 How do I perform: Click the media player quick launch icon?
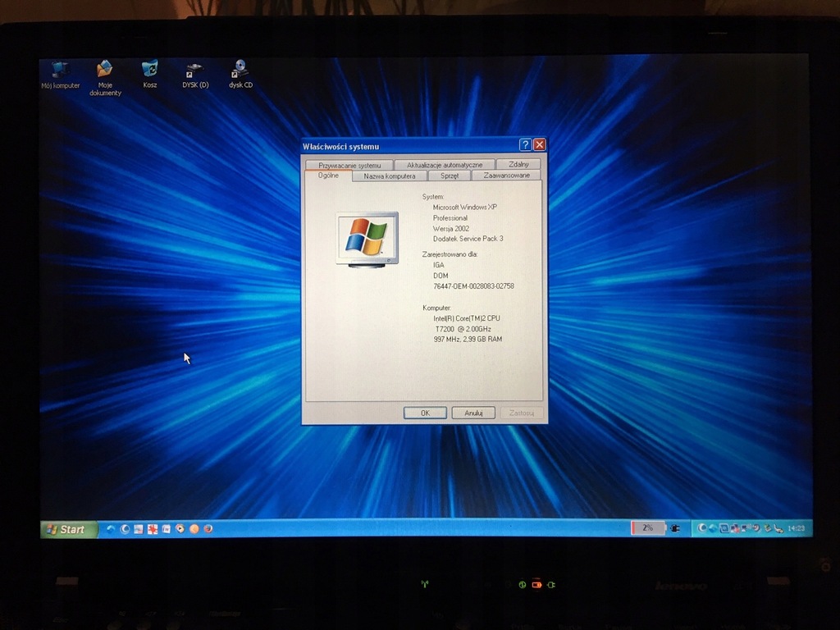coord(180,529)
